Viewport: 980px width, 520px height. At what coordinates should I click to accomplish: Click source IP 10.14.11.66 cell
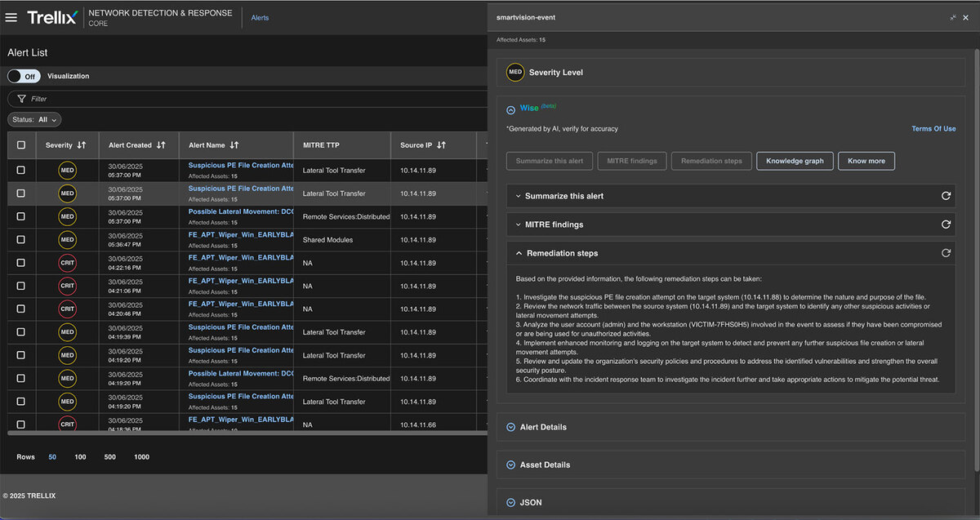[417, 424]
